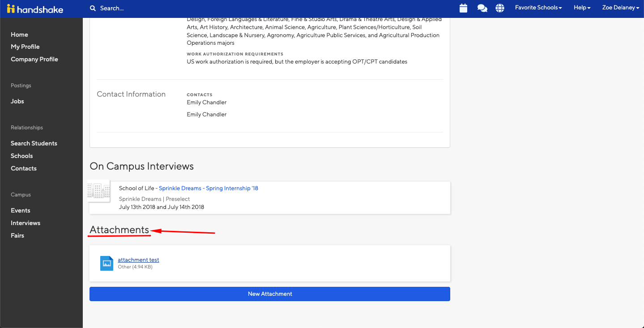
Task: Open the messages chat bubbles icon
Action: click(482, 8)
